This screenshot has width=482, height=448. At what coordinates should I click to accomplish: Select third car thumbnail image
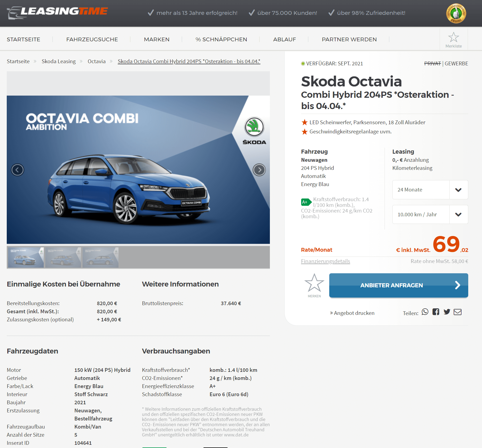point(100,257)
